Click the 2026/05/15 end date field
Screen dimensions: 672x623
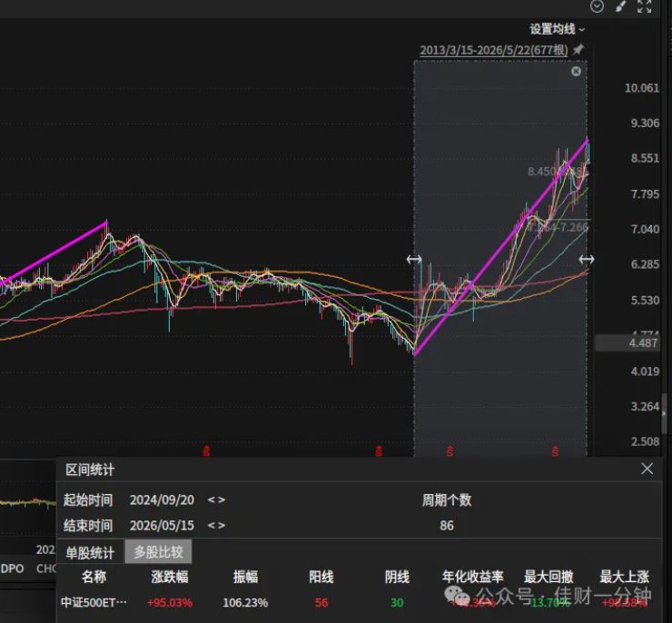coord(162,525)
